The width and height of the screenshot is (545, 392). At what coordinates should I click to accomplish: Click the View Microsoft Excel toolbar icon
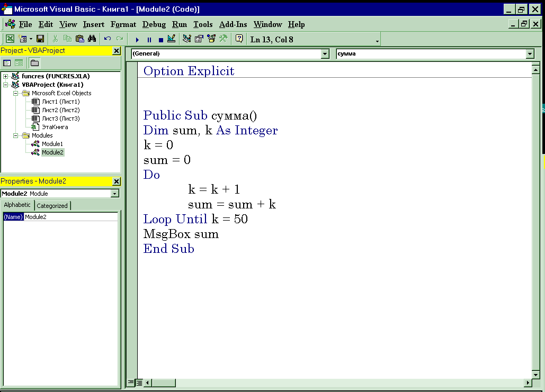point(10,39)
